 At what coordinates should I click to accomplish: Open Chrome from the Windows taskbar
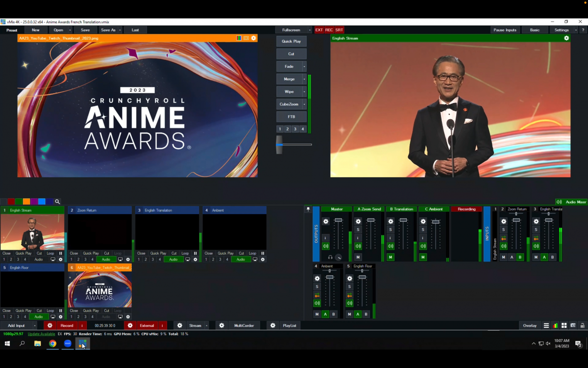coord(52,343)
